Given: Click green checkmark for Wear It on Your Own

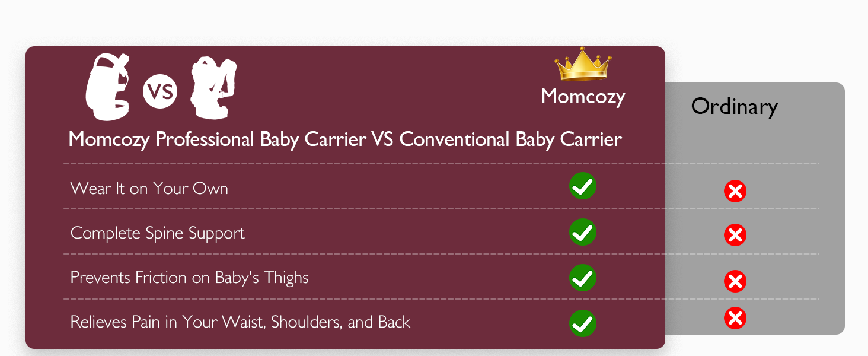Looking at the screenshot, I should [x=583, y=186].
